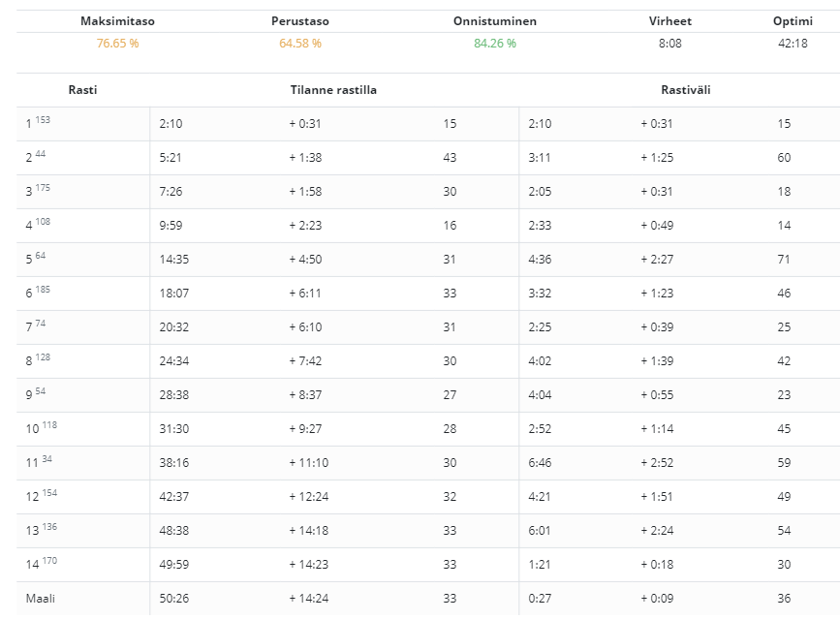This screenshot has height=620, width=840.
Task: Click the Maksimitaso header
Action: (117, 21)
